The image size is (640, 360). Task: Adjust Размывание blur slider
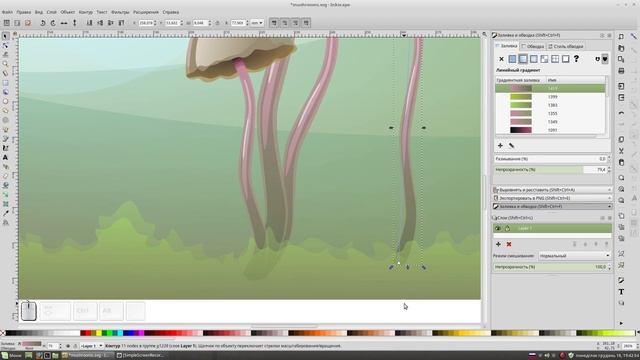[x=550, y=159]
